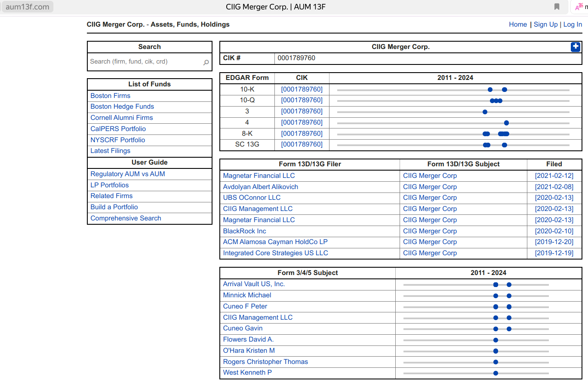The image size is (588, 385).
Task: Click Flowers David A.'s timeline dot
Action: point(496,340)
